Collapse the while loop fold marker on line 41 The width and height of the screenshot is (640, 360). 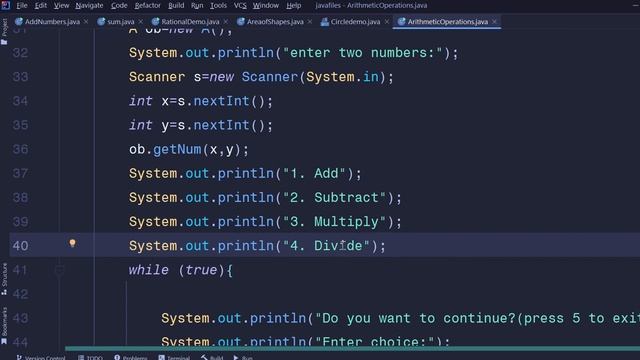pos(60,270)
